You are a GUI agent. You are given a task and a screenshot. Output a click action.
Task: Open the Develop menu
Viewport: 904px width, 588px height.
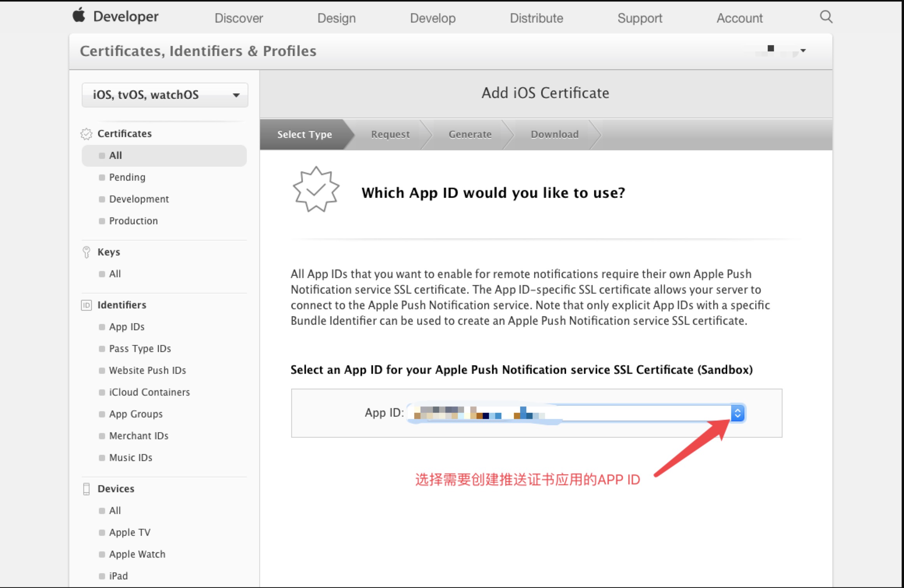point(433,18)
